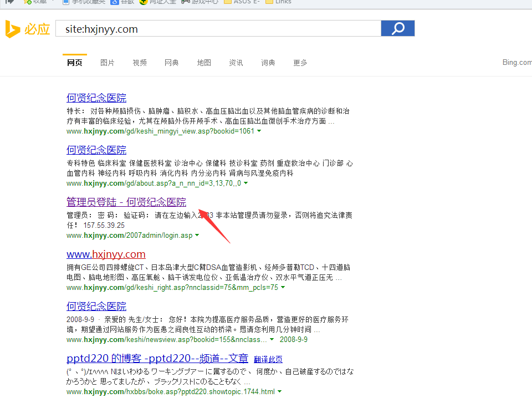Click snippet text starting 拥有GE公司四排螺旋CT
This screenshot has height=403, width=532.
(x=208, y=272)
